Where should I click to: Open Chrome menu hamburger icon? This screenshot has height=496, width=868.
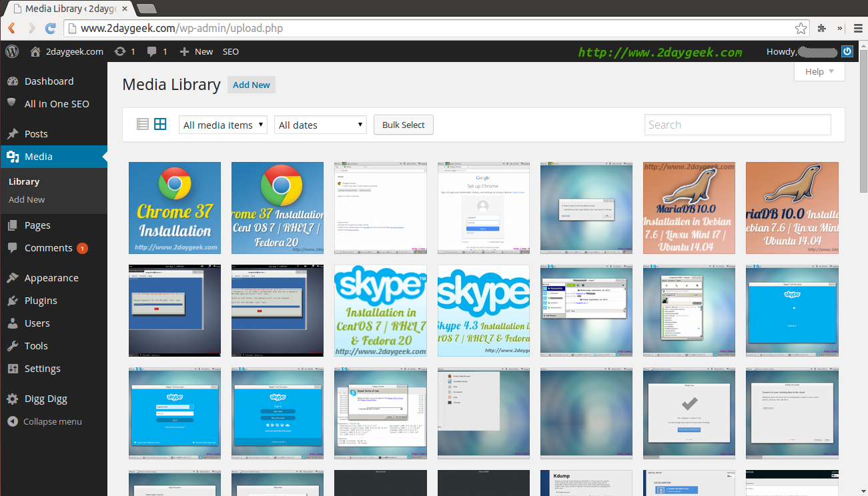tap(858, 28)
